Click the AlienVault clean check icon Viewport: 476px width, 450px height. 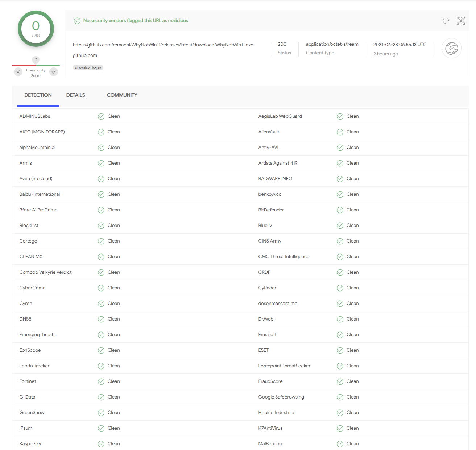tap(340, 132)
